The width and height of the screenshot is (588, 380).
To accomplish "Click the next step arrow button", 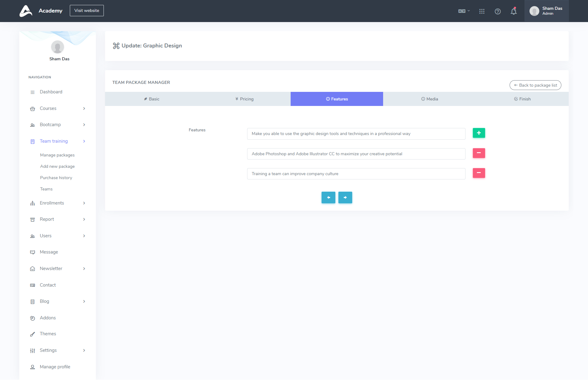I will coord(345,198).
